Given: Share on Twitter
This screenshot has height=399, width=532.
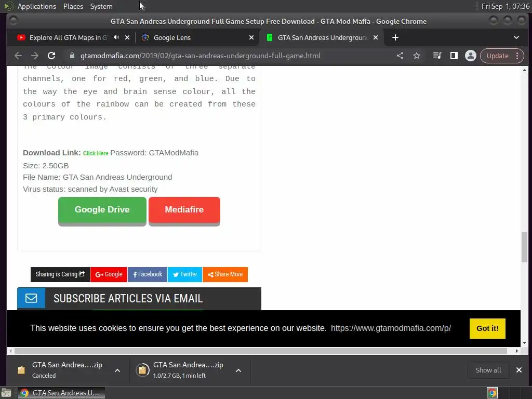Looking at the screenshot, I should point(185,274).
